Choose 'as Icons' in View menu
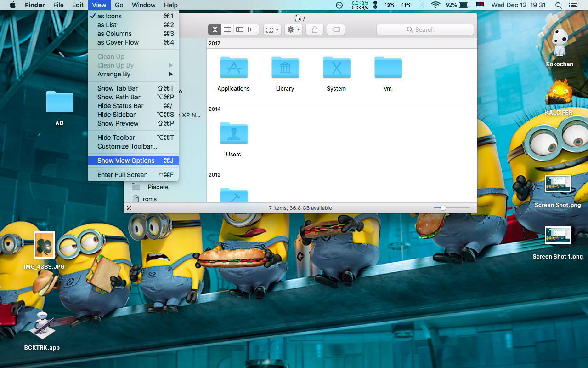Viewport: 588px width, 368px height. [133, 16]
